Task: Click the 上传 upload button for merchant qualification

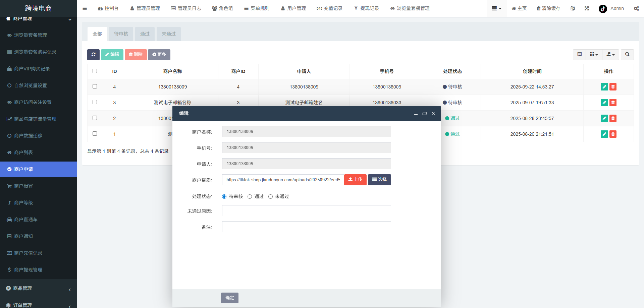Action: tap(355, 180)
